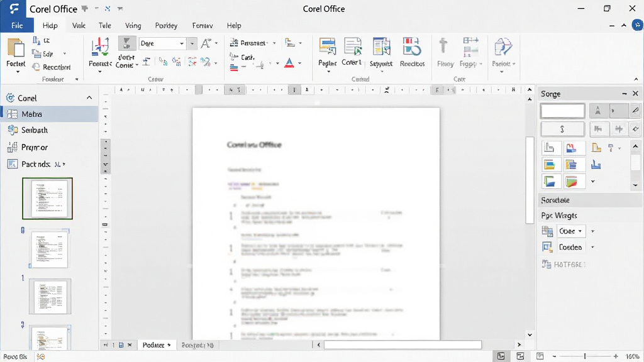Click the pencil edit icon in Sorge panel
Image resolution: width=644 pixels, height=362 pixels.
coord(635,111)
